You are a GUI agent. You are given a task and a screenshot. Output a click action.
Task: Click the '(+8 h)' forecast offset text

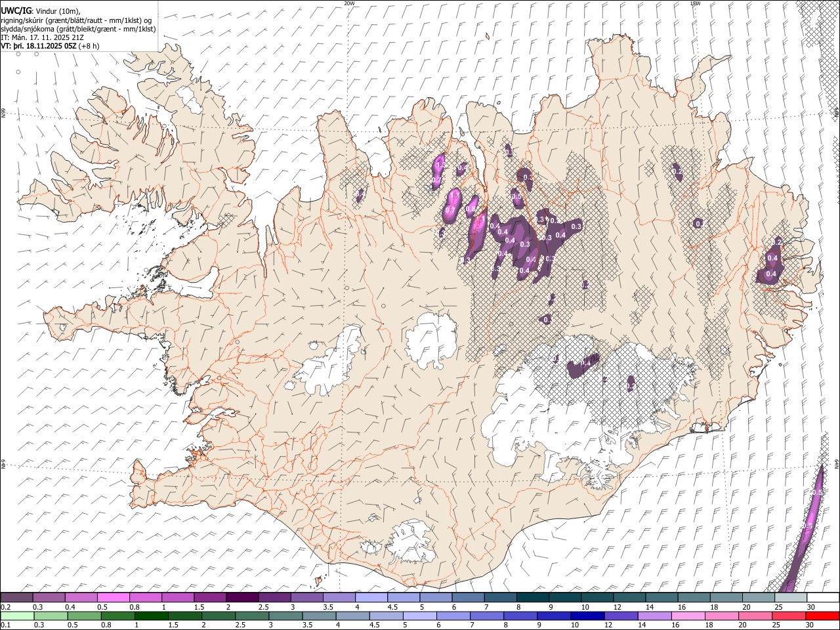[90, 46]
